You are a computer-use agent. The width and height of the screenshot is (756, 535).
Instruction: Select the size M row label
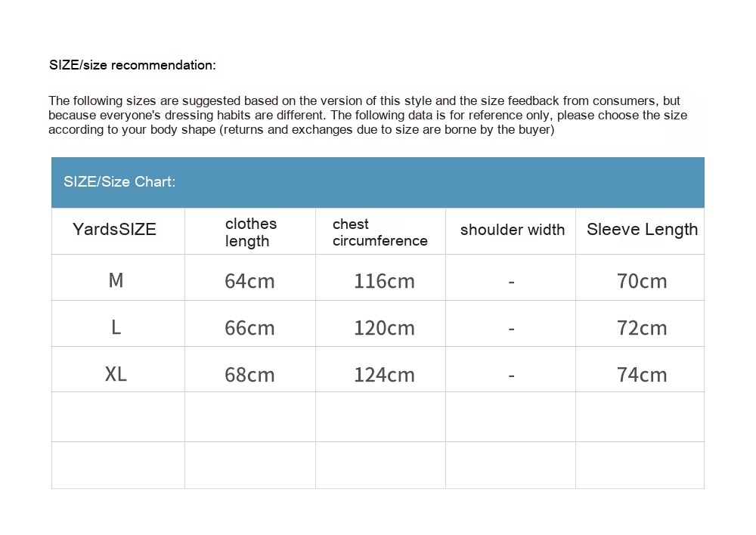click(x=116, y=280)
